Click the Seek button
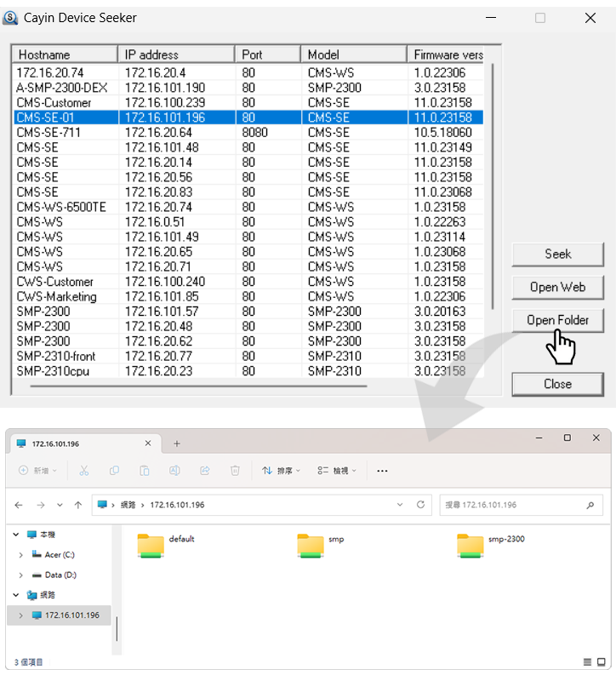The height and width of the screenshot is (681, 616). pyautogui.click(x=558, y=255)
